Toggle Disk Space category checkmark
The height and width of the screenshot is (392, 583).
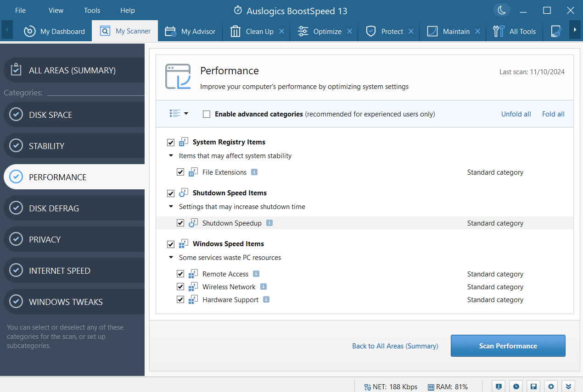click(x=16, y=115)
